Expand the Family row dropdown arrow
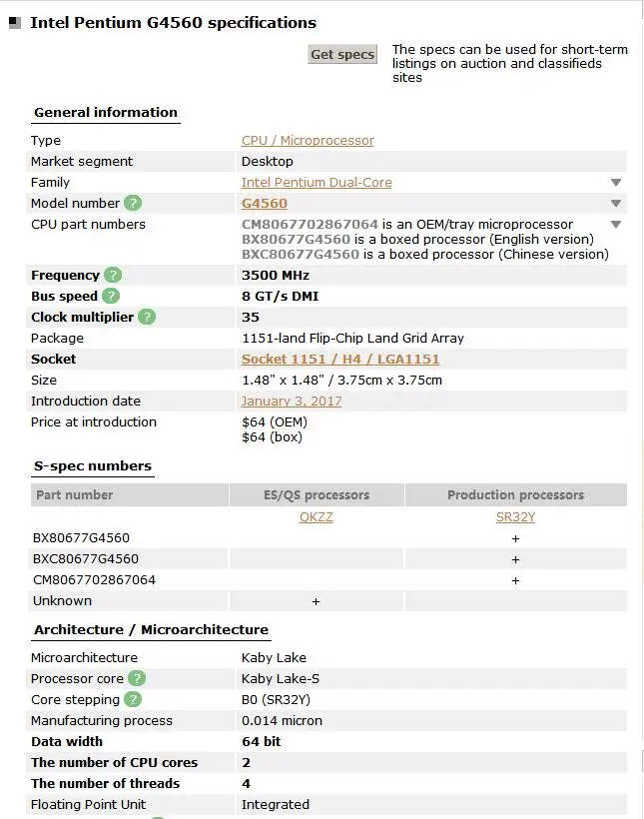 616,183
